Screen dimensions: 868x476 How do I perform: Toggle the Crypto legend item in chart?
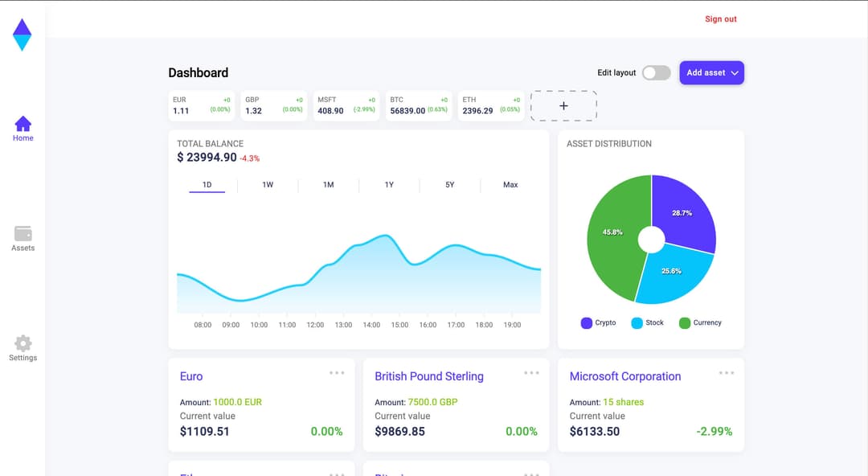598,323
